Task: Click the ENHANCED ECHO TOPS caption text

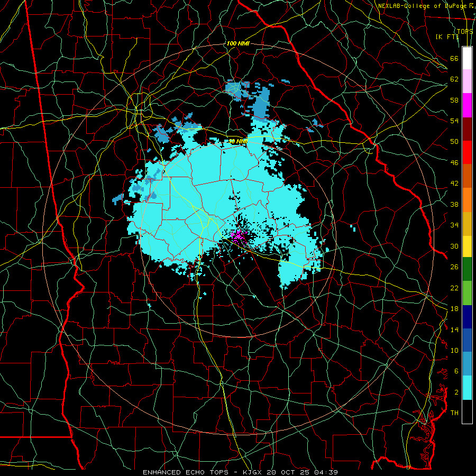Action: (x=188, y=472)
